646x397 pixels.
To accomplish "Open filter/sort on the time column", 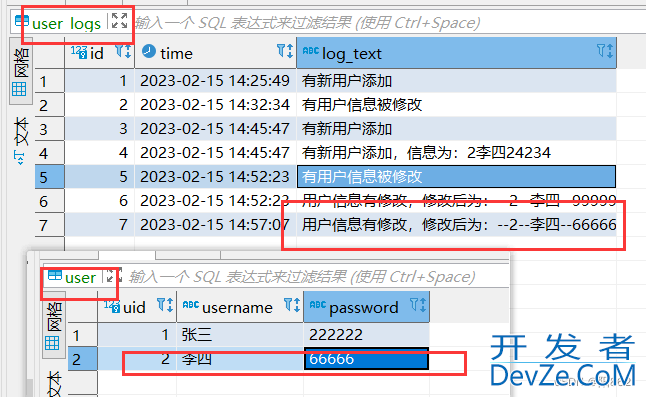I will click(285, 51).
